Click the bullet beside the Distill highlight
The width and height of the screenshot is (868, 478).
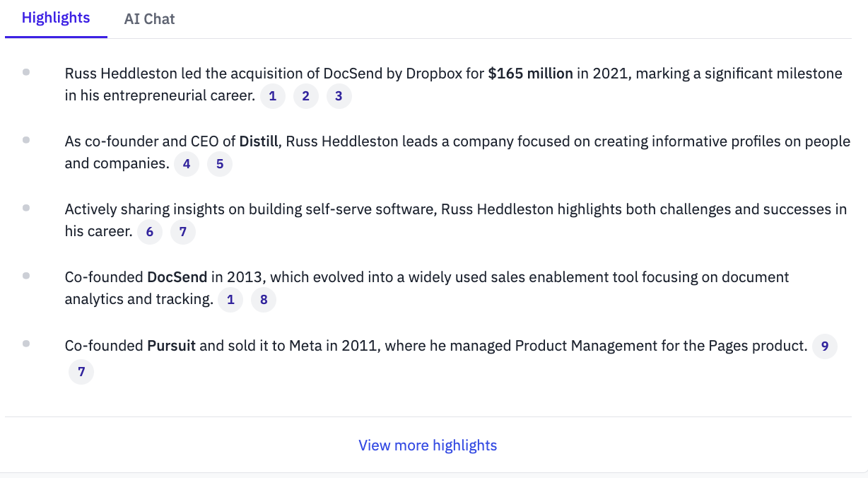(x=26, y=140)
